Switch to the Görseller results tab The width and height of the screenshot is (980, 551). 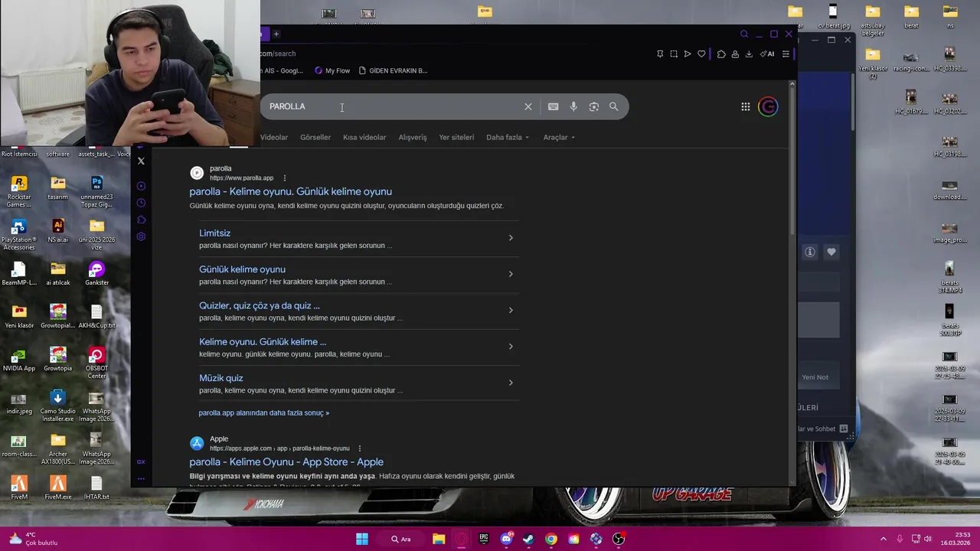coord(315,138)
